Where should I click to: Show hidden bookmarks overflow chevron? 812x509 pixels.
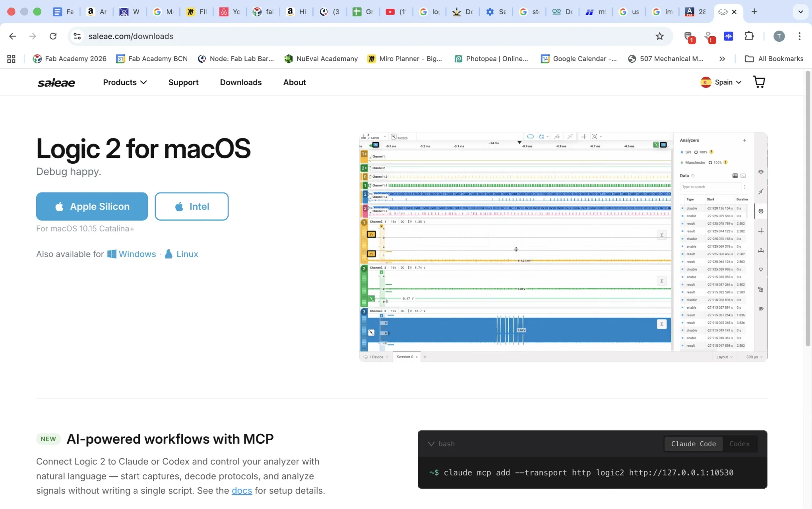point(722,59)
